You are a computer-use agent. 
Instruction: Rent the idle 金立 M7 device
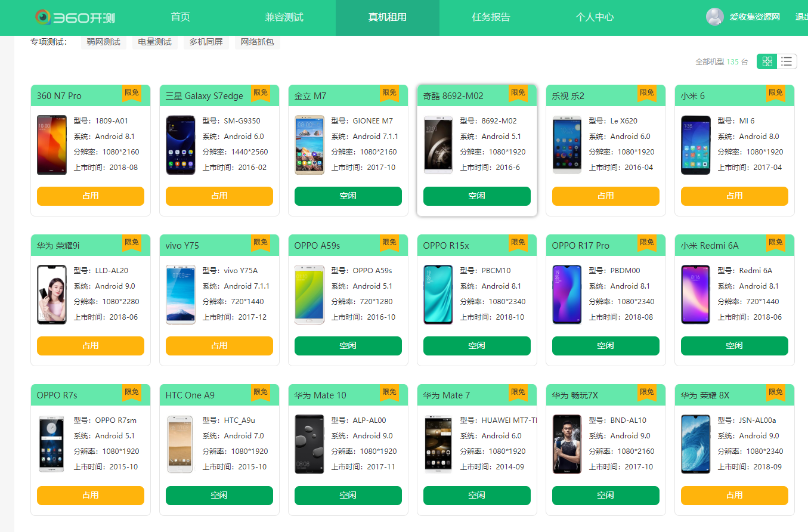tap(348, 196)
